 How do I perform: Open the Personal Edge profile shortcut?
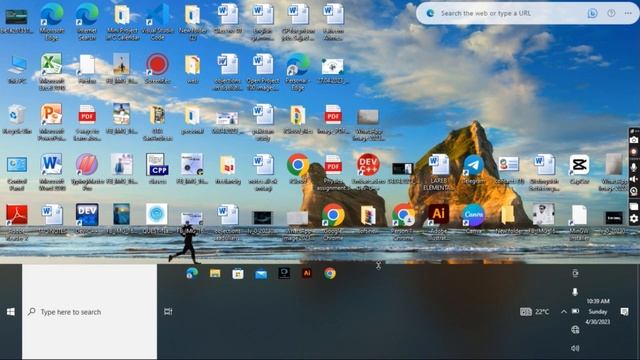(298, 72)
